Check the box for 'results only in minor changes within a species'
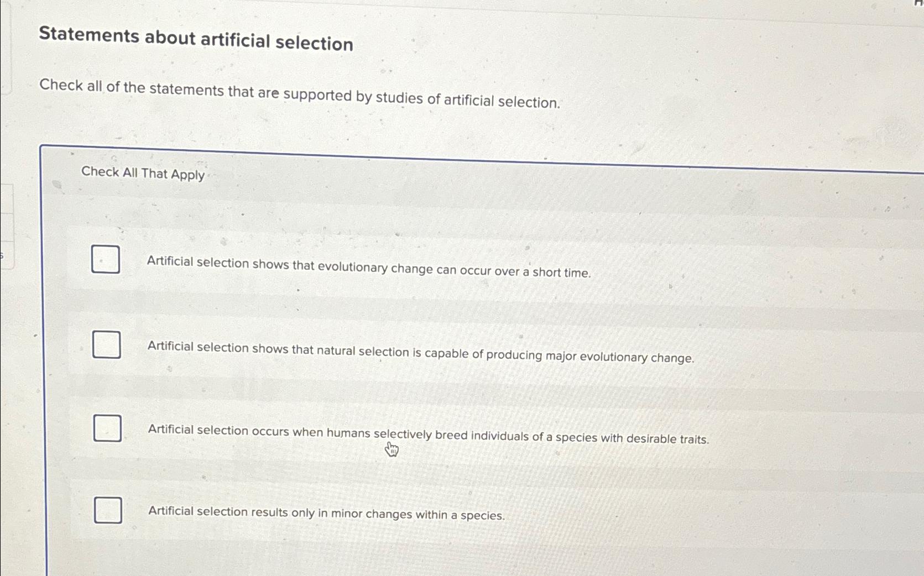 point(107,511)
